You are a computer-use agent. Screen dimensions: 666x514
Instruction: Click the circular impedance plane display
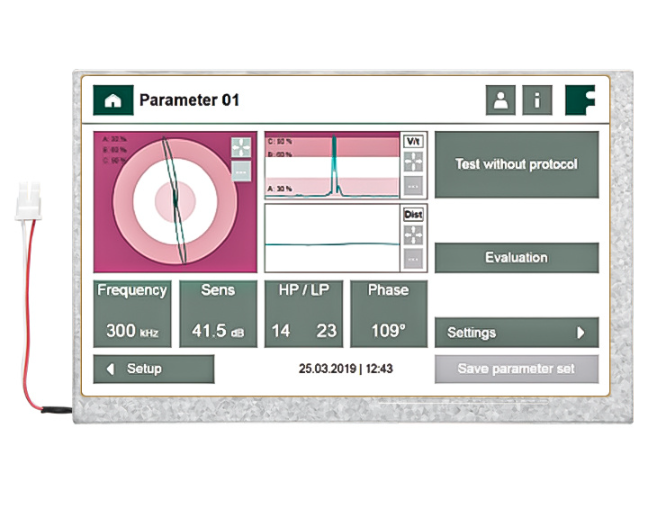click(175, 202)
